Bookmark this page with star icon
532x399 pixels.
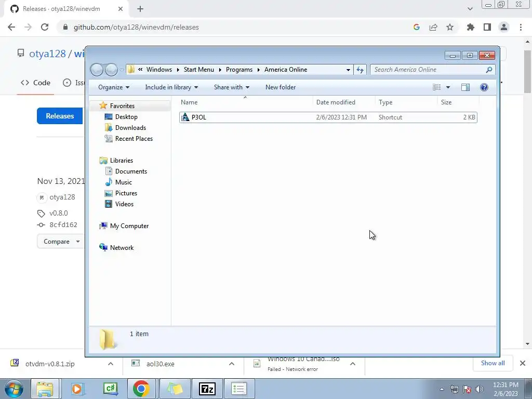tap(450, 27)
